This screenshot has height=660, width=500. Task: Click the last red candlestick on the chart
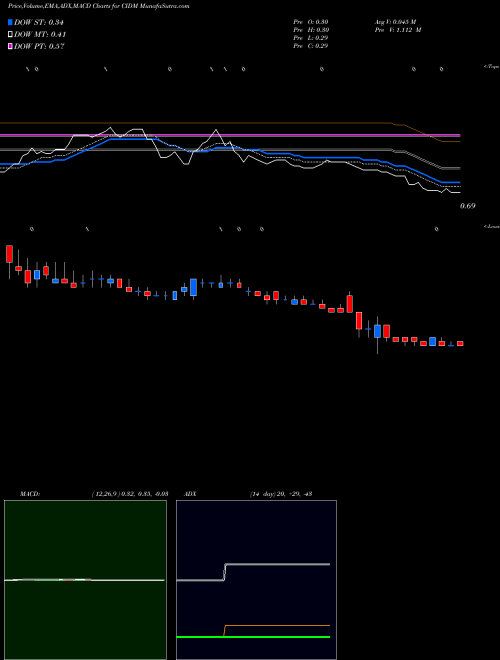(460, 344)
